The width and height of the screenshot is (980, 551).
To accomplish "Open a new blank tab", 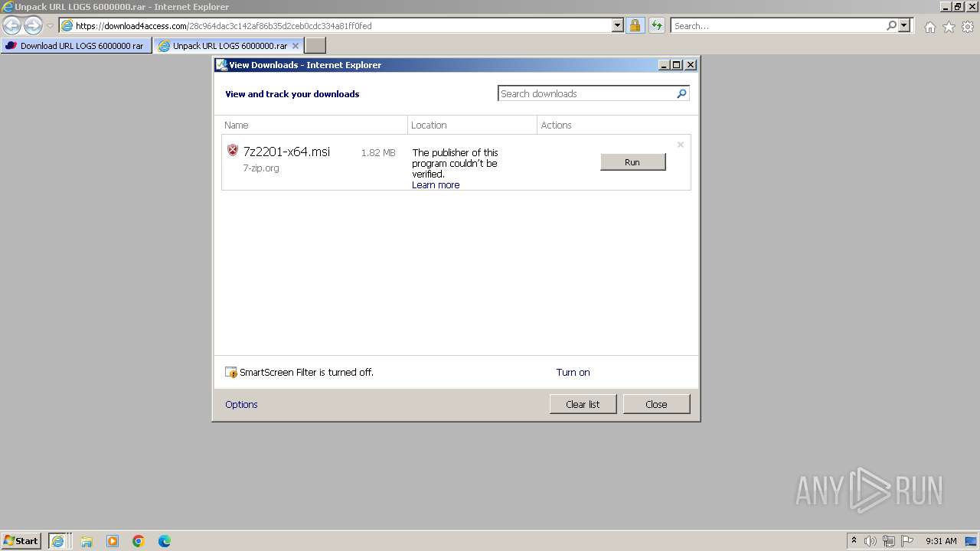I will pos(315,45).
